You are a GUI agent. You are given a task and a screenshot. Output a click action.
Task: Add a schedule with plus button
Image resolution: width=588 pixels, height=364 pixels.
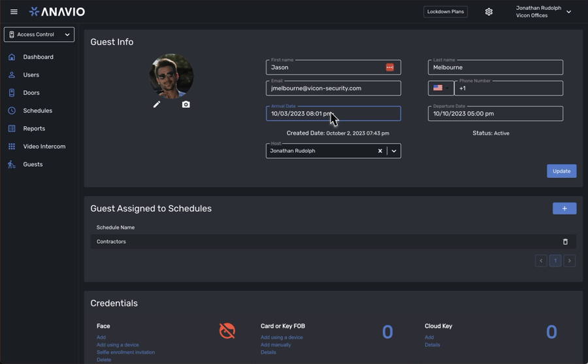(564, 208)
